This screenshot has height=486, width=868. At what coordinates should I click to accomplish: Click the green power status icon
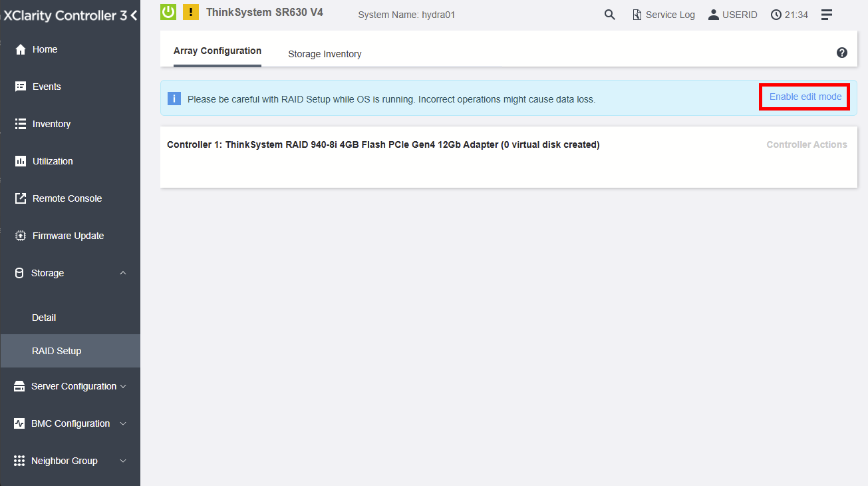pyautogui.click(x=168, y=12)
